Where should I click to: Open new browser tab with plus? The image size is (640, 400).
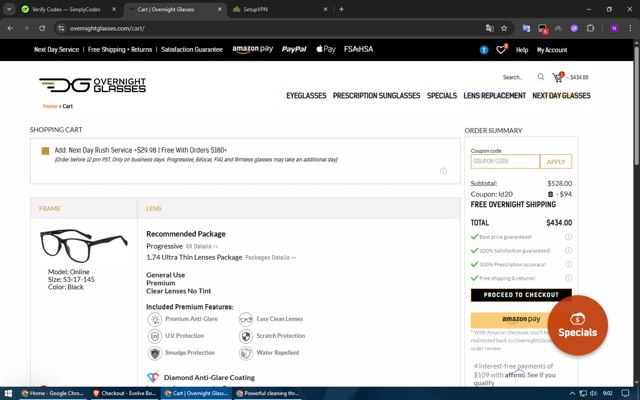point(341,9)
